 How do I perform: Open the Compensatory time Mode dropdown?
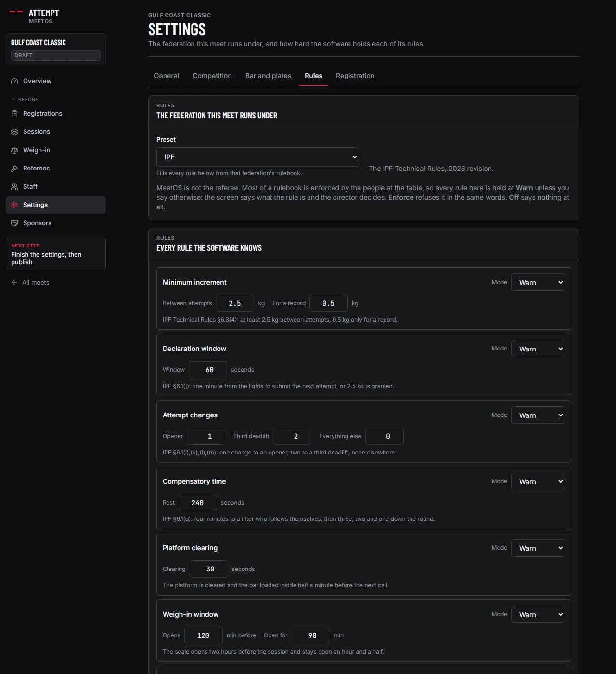click(538, 481)
